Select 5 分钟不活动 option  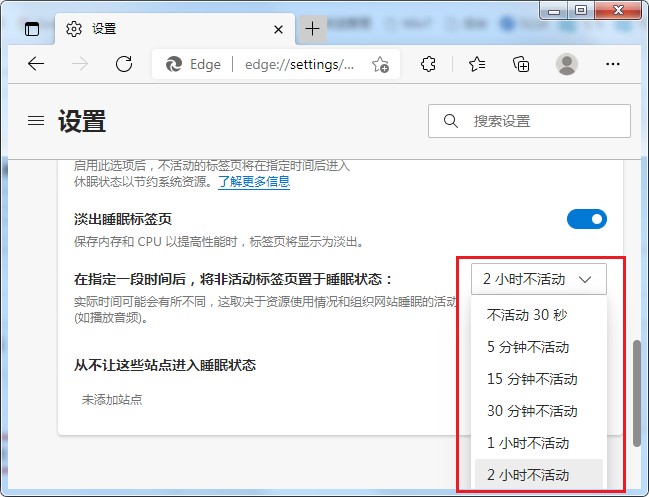[539, 347]
